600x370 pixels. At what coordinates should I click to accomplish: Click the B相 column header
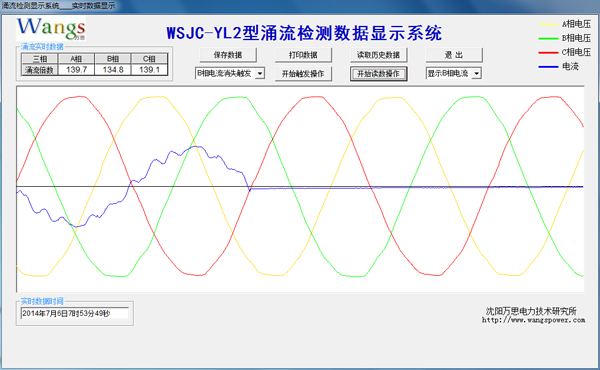pos(113,59)
